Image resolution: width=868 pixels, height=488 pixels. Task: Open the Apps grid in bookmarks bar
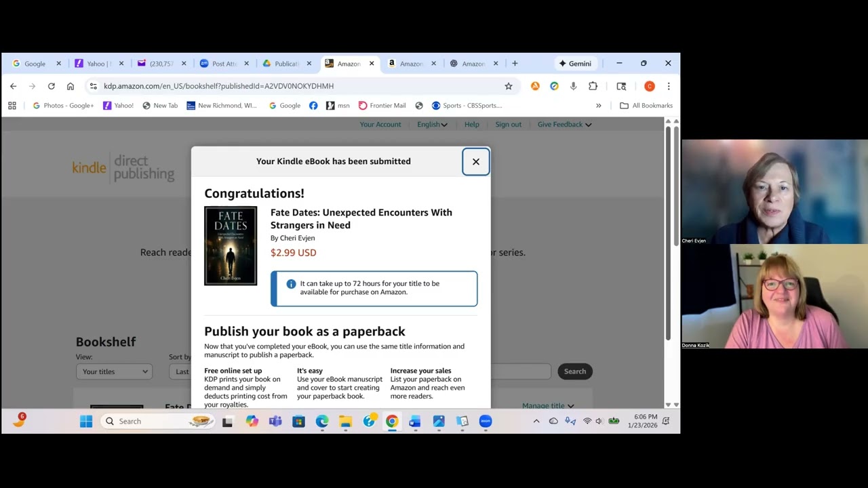[x=12, y=105]
